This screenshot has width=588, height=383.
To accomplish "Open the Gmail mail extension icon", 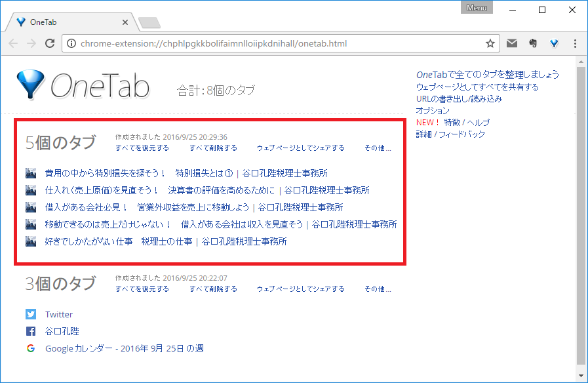I will pyautogui.click(x=512, y=43).
